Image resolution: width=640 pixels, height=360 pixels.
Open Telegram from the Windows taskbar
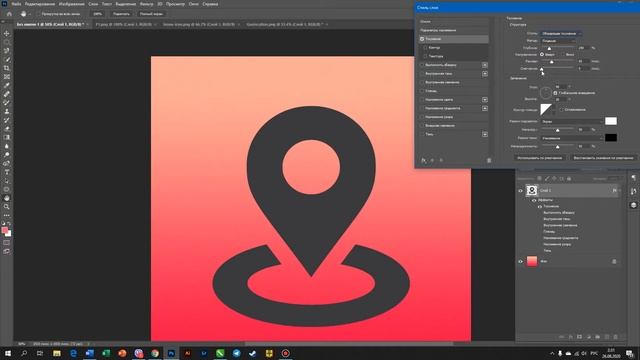(x=236, y=353)
